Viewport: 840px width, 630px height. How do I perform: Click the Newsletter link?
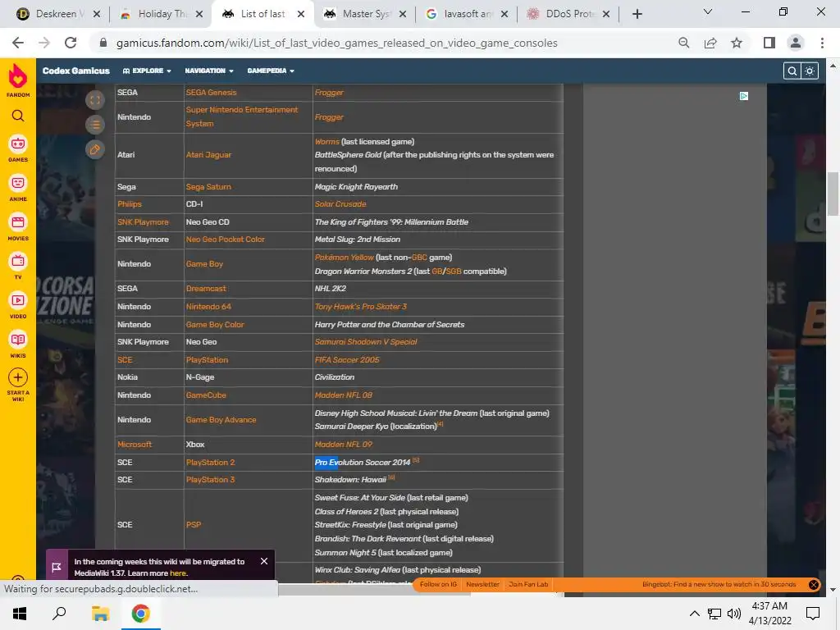pos(482,584)
